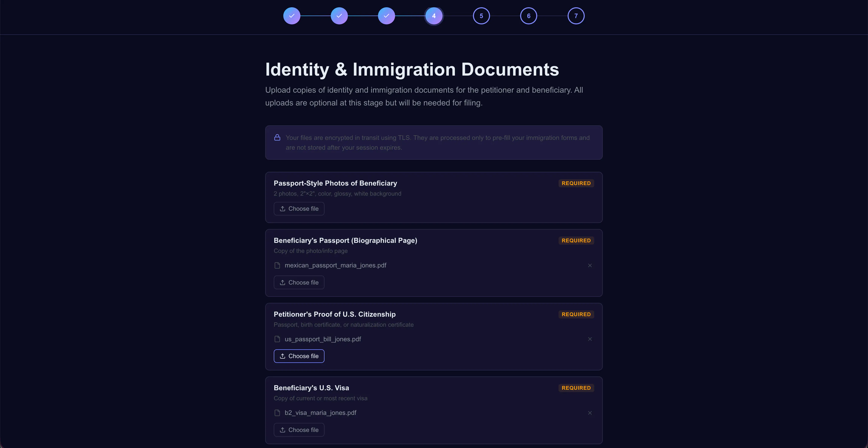Click 'Upload copies of identity and immigration documents' paragraph
The width and height of the screenshot is (868, 448).
point(424,96)
